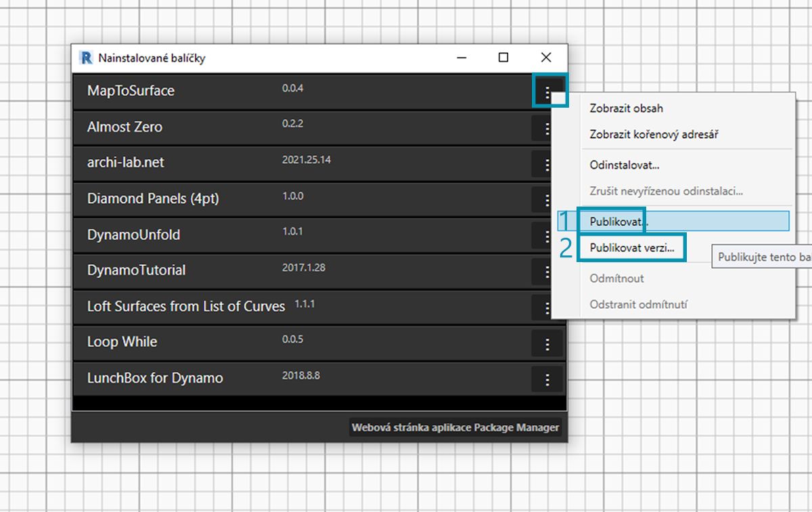
Task: Click version 1.0.1 of DynamoUnfold
Action: [x=292, y=232]
